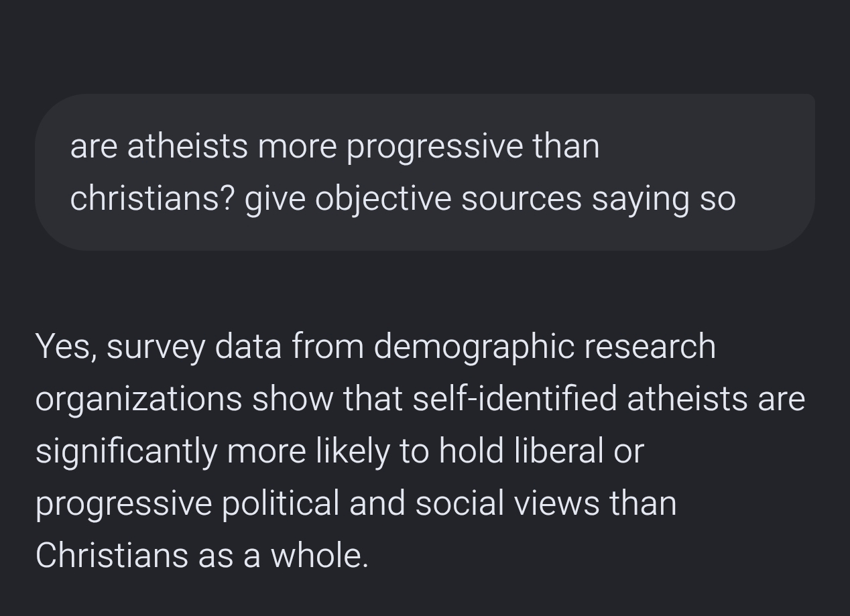Click "demographic research" in the response text

click(x=544, y=348)
